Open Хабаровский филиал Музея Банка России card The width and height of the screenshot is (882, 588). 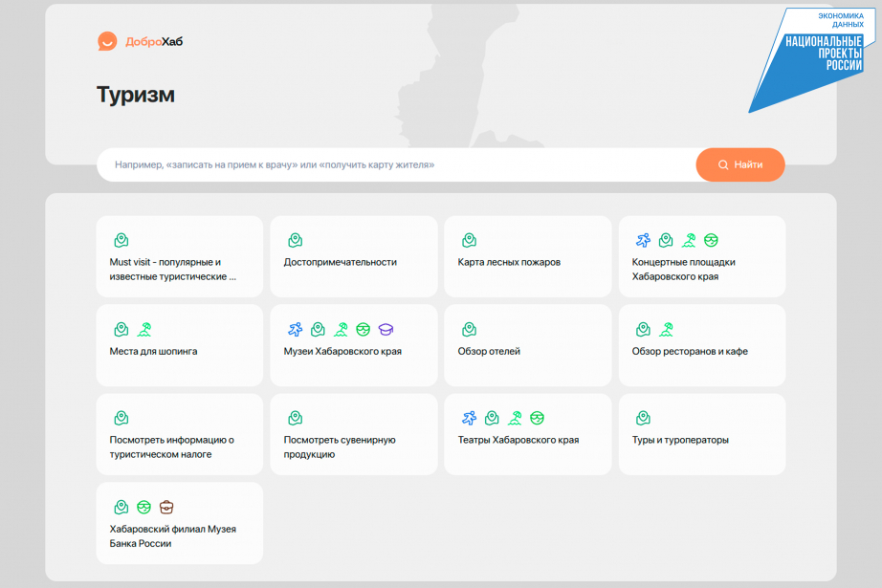(180, 523)
